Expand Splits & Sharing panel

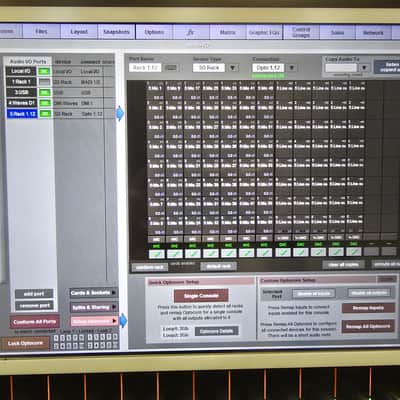pyautogui.click(x=94, y=307)
